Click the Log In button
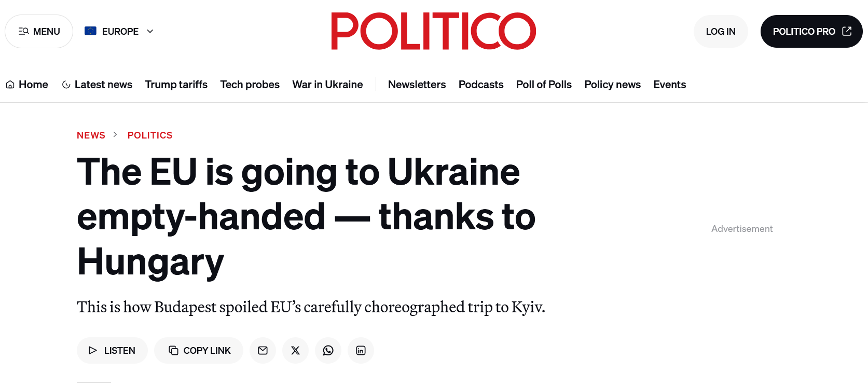This screenshot has width=868, height=387. (720, 32)
